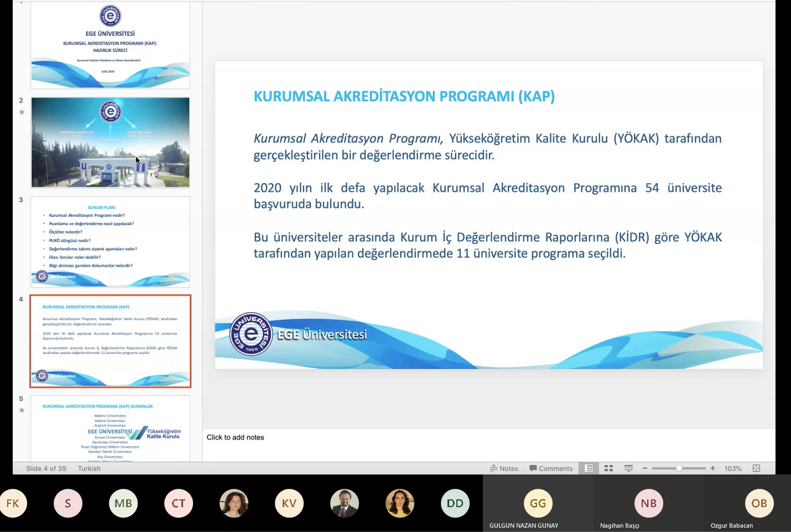Adjust the zoom slider handle
This screenshot has height=532, width=791.
point(679,468)
